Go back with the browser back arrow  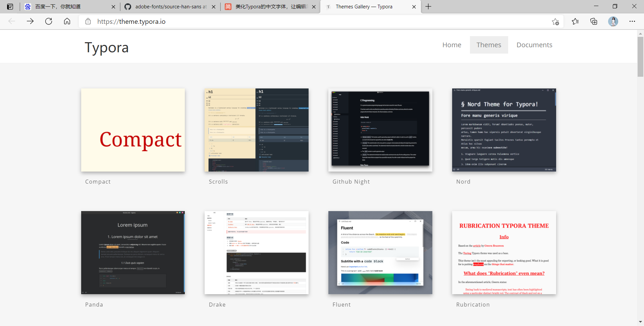point(12,21)
